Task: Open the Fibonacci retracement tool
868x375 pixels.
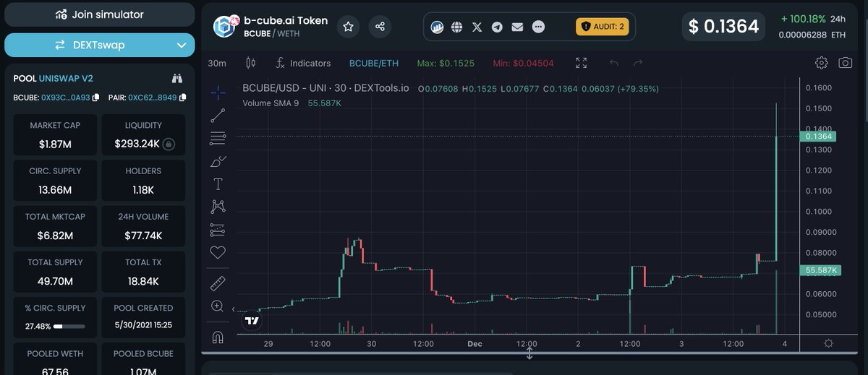Action: tap(218, 138)
